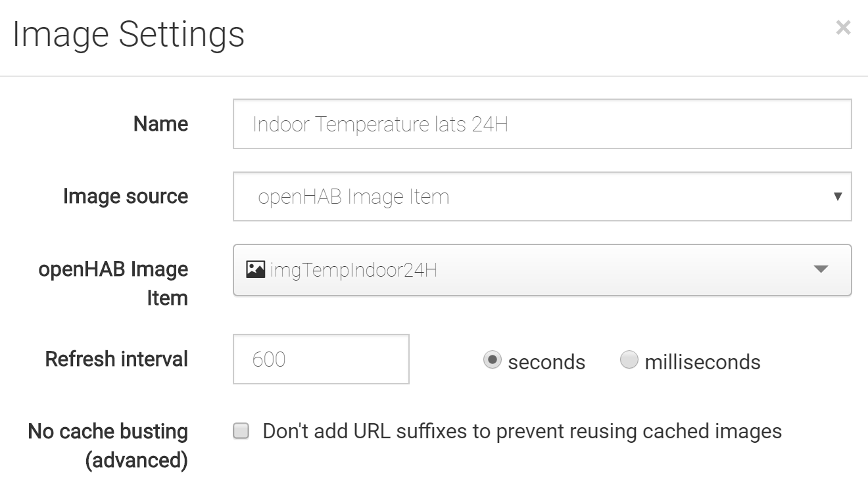Image resolution: width=868 pixels, height=479 pixels.
Task: Click the "seconds" option text
Action: [546, 362]
